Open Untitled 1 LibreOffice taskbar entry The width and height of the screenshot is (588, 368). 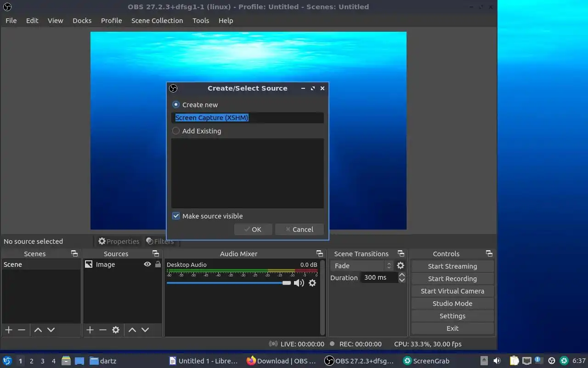point(204,361)
